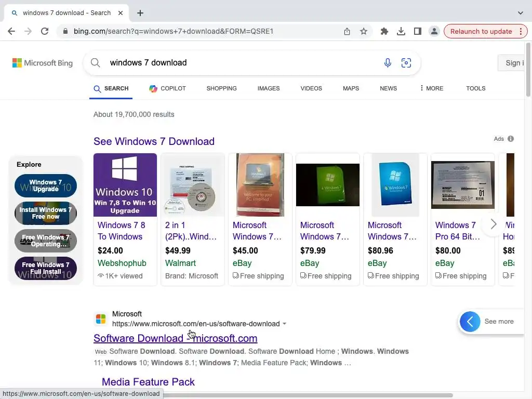Switch to the SHOPPING tab
Viewport: 532px width, 399px height.
221,88
